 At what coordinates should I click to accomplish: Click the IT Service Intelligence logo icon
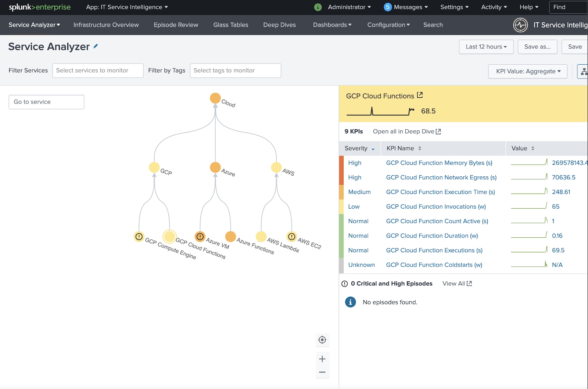[x=520, y=25]
